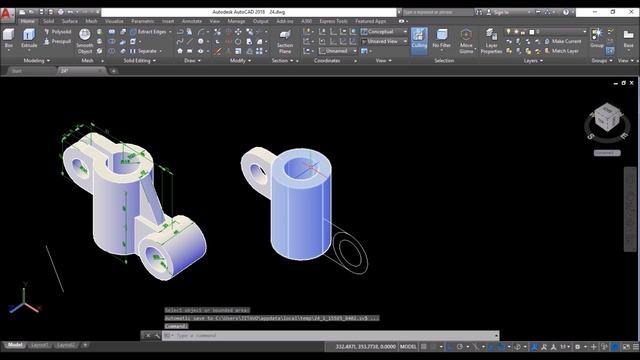Switch to the Mesh ribbon tab
This screenshot has width=640, height=360.
[91, 21]
